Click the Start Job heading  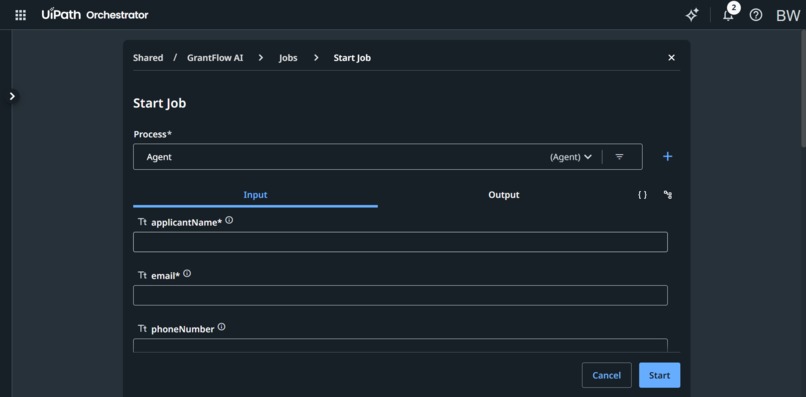159,103
